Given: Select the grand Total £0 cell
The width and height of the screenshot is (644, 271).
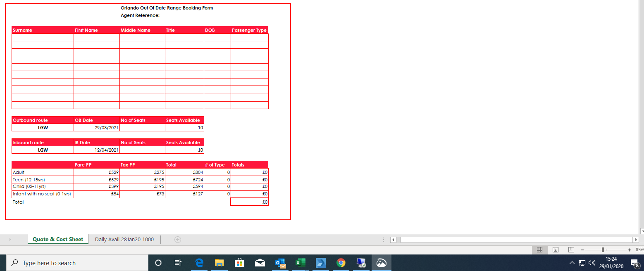Looking at the screenshot, I should point(250,202).
